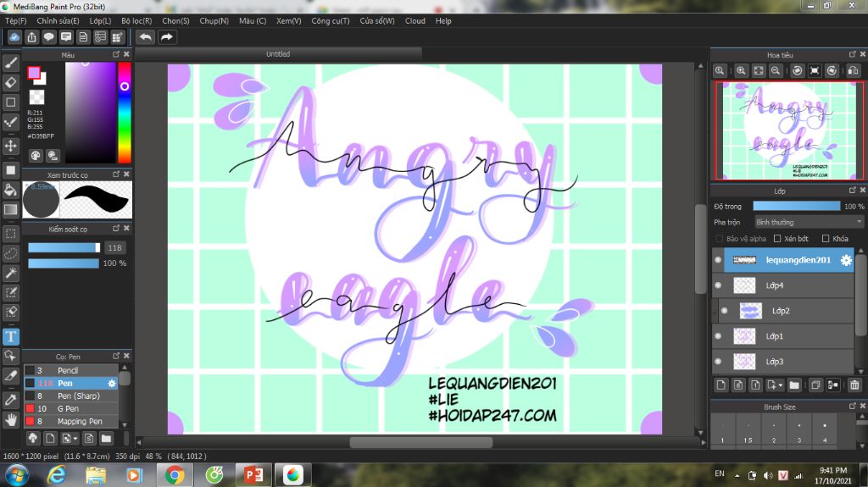The height and width of the screenshot is (487, 868).
Task: Hide the Lớp2 layer
Action: click(724, 311)
